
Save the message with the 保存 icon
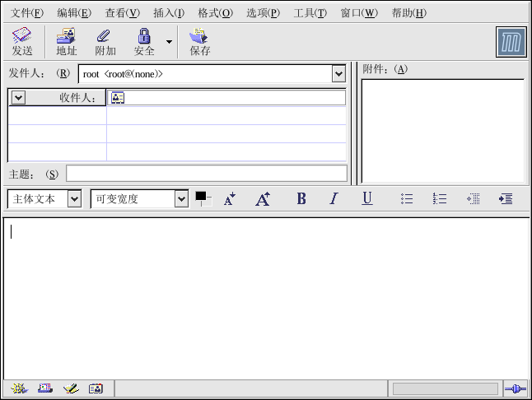pos(199,42)
